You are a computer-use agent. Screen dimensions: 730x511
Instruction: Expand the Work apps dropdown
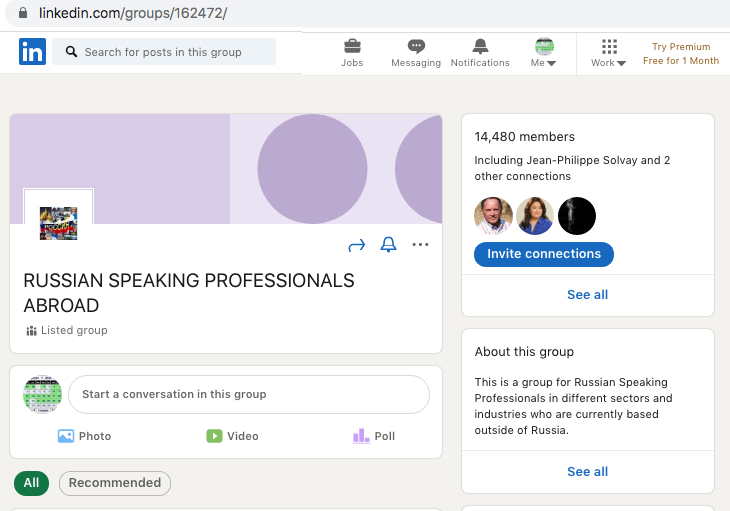click(x=608, y=53)
